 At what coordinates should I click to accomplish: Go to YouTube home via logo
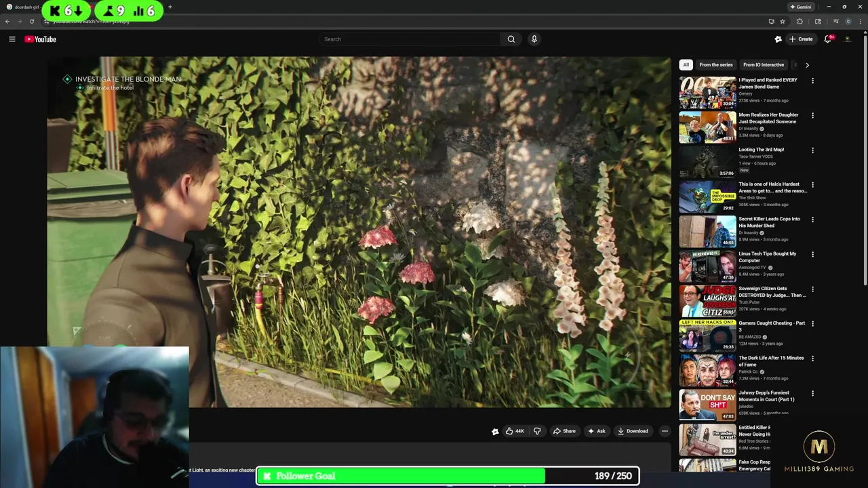(x=41, y=39)
